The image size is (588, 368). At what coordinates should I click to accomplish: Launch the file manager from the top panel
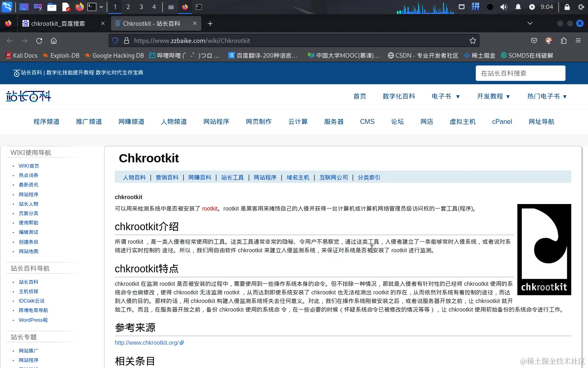[x=51, y=7]
